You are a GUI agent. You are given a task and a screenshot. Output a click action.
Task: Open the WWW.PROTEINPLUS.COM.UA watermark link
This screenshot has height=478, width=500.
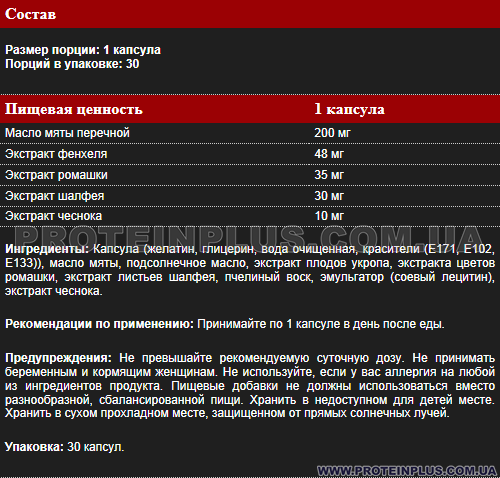coord(407,471)
